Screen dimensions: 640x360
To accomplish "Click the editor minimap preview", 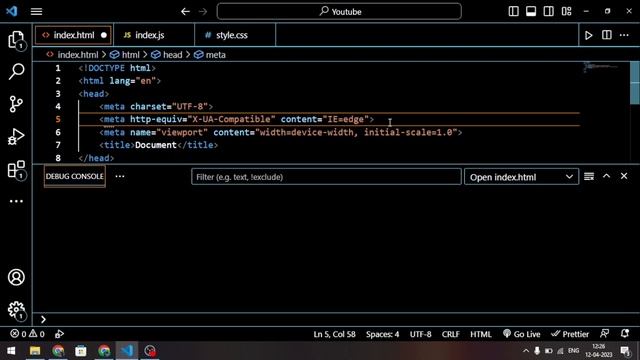I will pyautogui.click(x=603, y=67).
